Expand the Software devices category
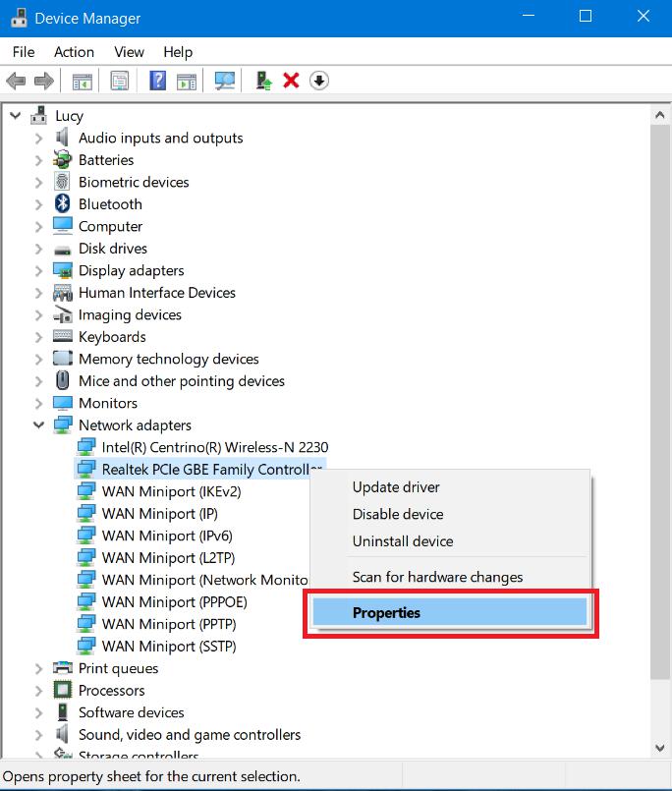Image resolution: width=672 pixels, height=791 pixels. click(x=39, y=712)
